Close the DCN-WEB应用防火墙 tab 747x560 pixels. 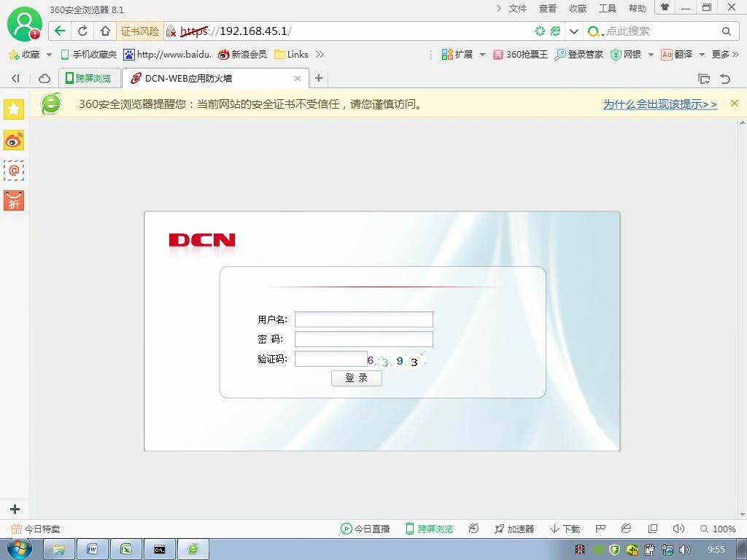pos(298,79)
